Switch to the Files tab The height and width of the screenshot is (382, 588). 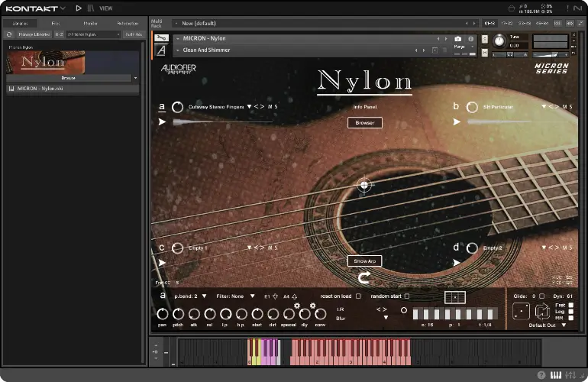[56, 24]
